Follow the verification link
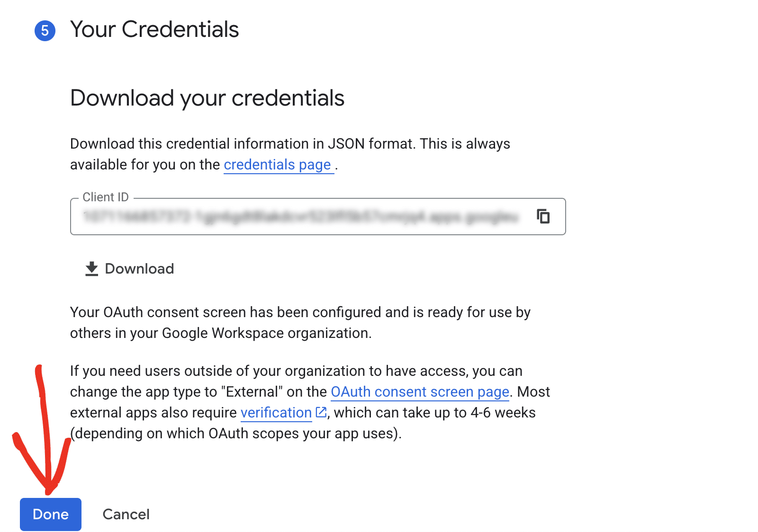758x532 pixels. 276,413
